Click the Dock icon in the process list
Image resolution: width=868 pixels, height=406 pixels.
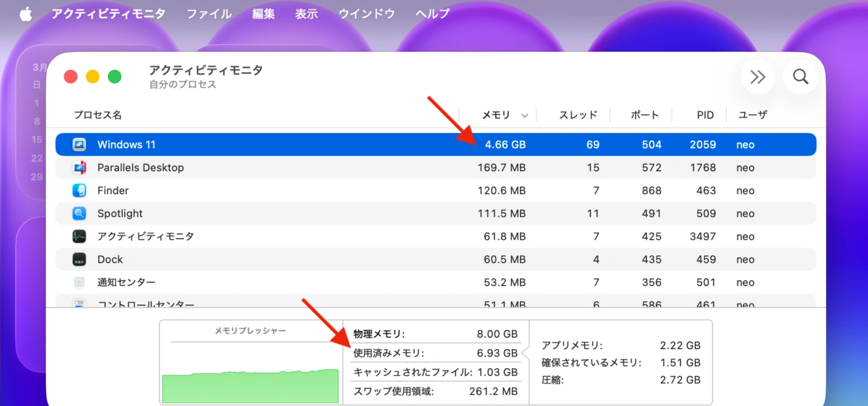(81, 259)
